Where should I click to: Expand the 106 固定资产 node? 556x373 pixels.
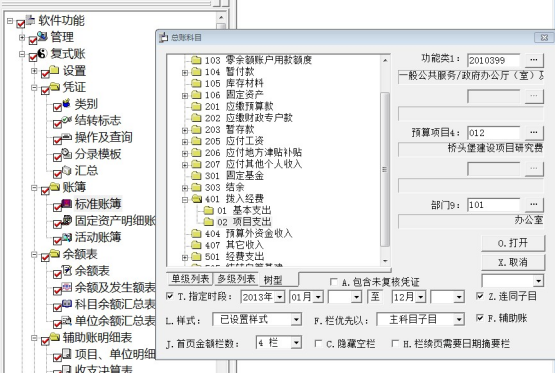(185, 95)
